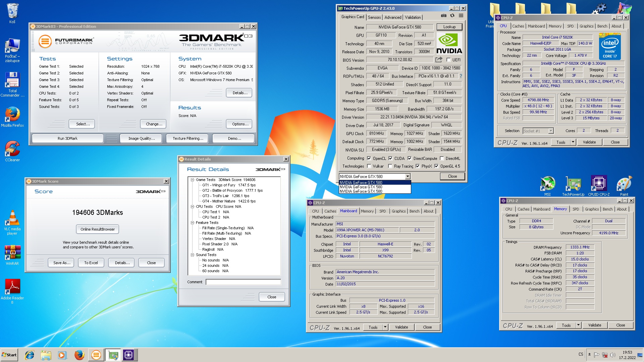Open VLC media player desktop icon
This screenshot has height=362, width=644.
point(12,222)
